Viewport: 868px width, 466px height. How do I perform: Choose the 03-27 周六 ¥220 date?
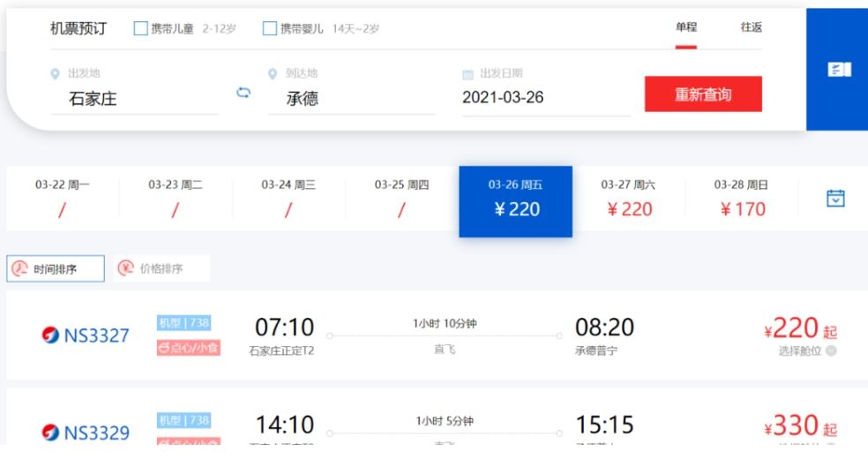[x=629, y=199]
